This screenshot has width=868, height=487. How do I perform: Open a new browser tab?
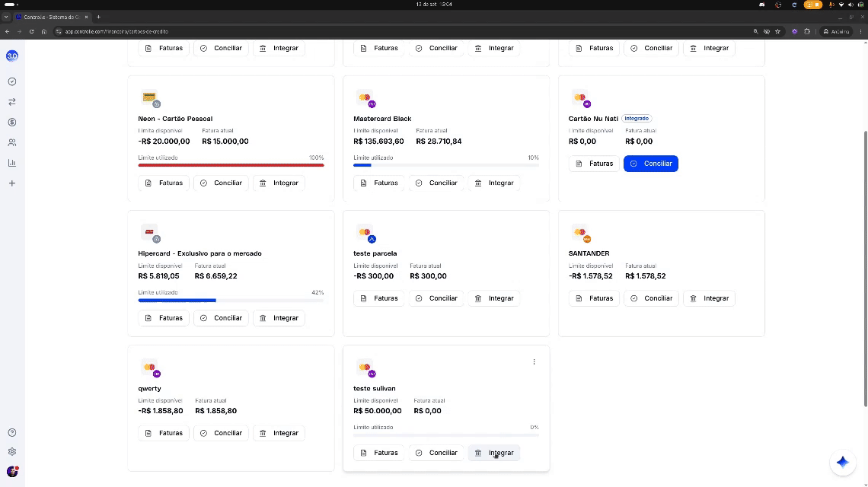point(98,18)
